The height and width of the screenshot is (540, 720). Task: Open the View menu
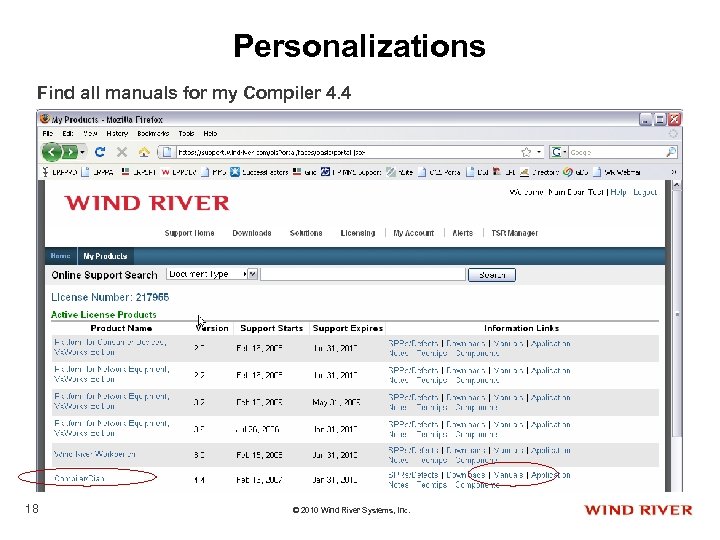pos(90,134)
